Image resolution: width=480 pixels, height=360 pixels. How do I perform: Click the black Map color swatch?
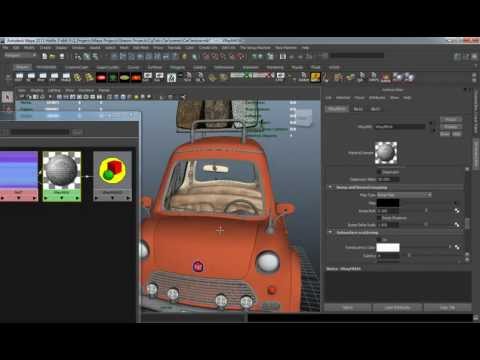[388, 203]
